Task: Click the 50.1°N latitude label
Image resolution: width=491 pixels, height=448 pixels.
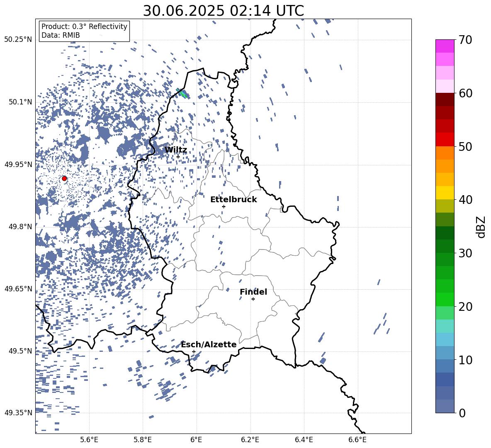Action: click(20, 102)
